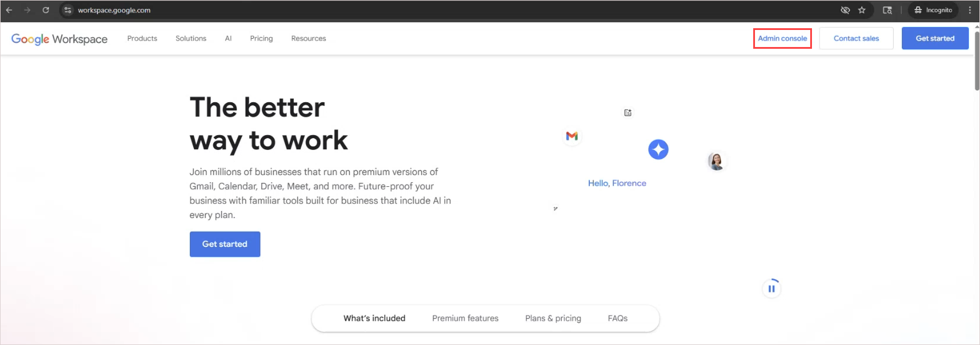
Task: Click the crossed-out eye tracking protection icon
Action: (845, 10)
